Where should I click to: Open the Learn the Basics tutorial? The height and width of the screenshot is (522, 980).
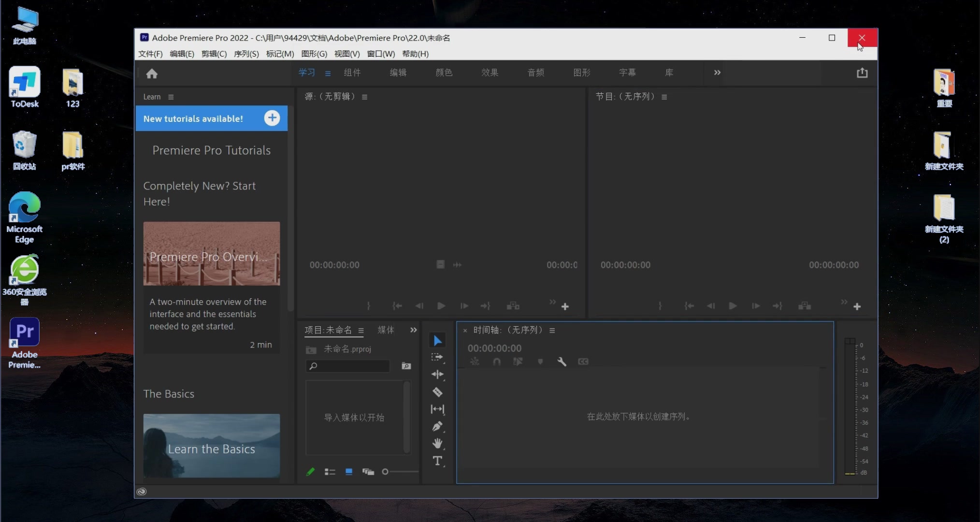pyautogui.click(x=211, y=446)
